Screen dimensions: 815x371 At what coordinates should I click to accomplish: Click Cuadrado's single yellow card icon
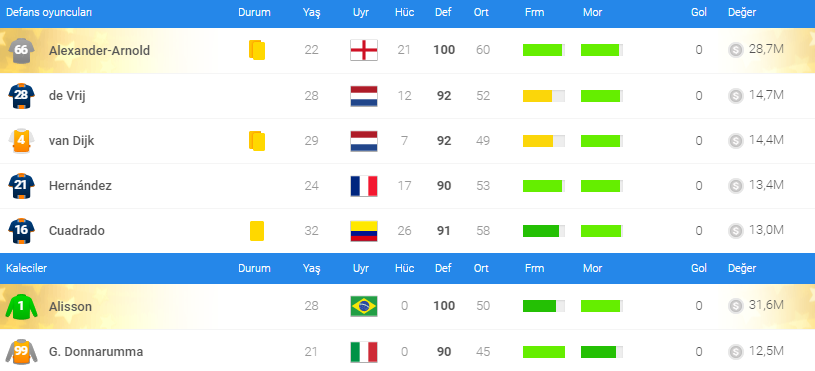pyautogui.click(x=257, y=231)
